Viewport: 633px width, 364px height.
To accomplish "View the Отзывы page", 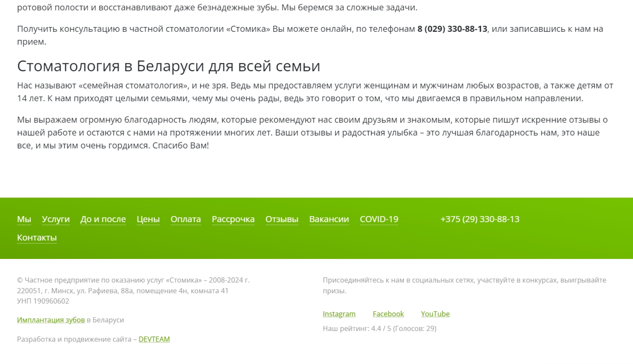I will pos(282,219).
